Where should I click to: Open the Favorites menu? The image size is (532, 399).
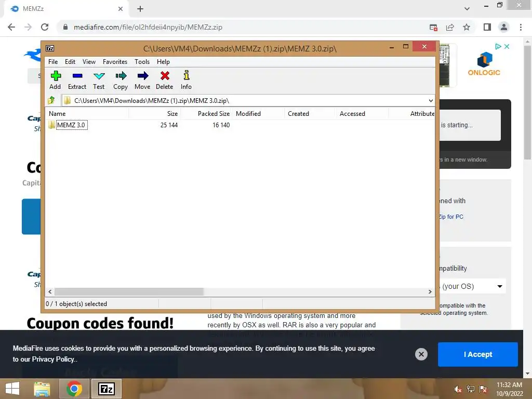(x=115, y=62)
